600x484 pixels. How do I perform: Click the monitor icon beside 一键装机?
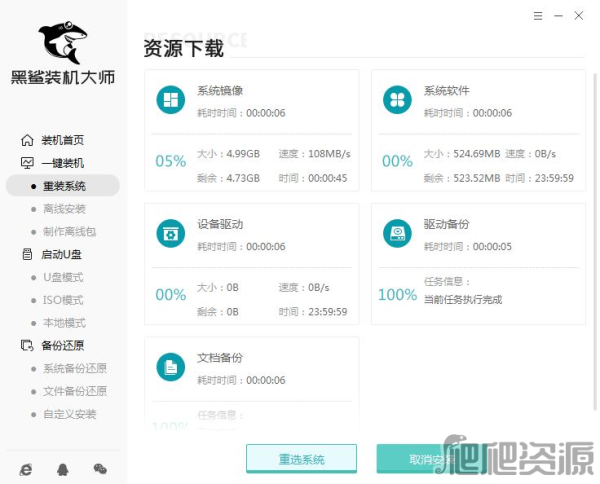(x=27, y=163)
